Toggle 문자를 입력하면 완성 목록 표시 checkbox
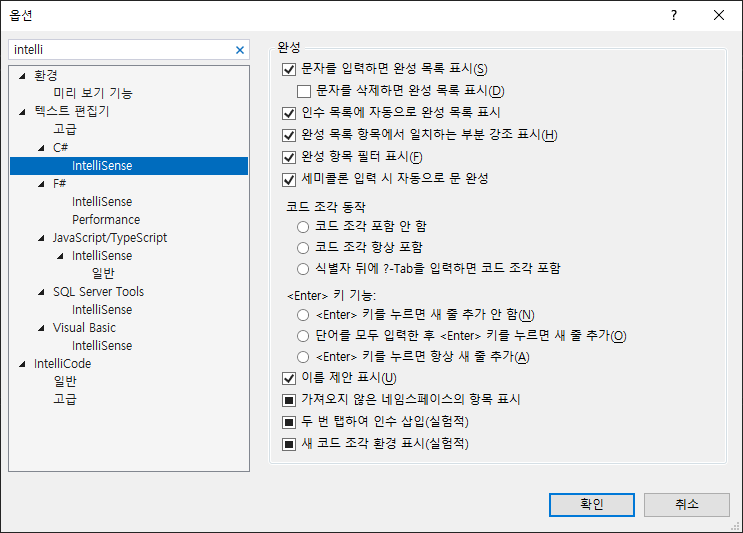This screenshot has height=533, width=743. [289, 69]
